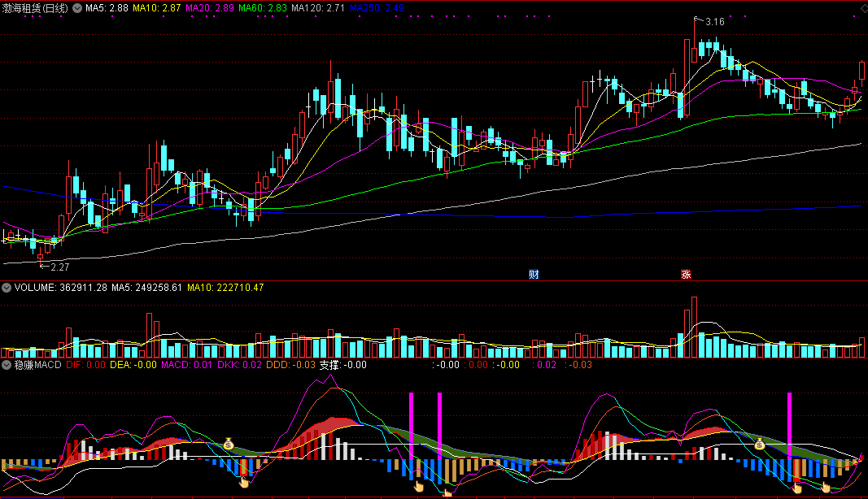
Task: Click the blue 财 financial report marker
Action: [534, 275]
